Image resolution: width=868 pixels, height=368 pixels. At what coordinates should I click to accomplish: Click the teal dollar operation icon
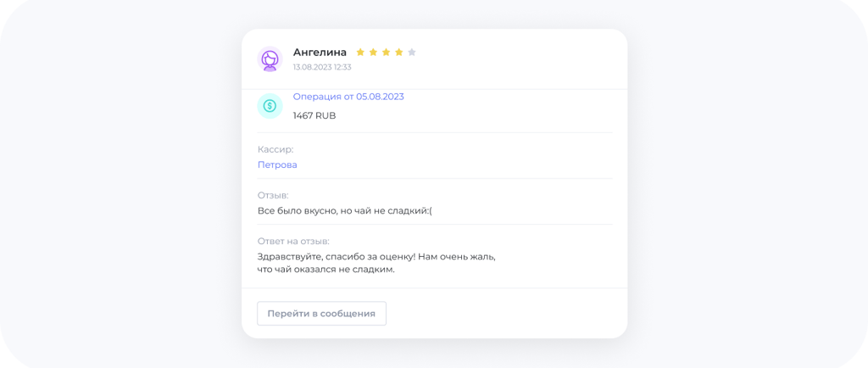click(270, 105)
